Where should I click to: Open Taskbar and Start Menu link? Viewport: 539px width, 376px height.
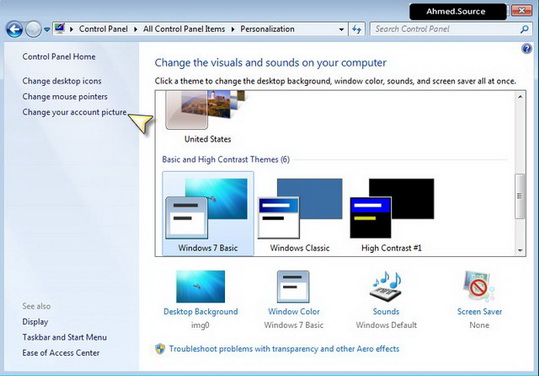coord(65,337)
